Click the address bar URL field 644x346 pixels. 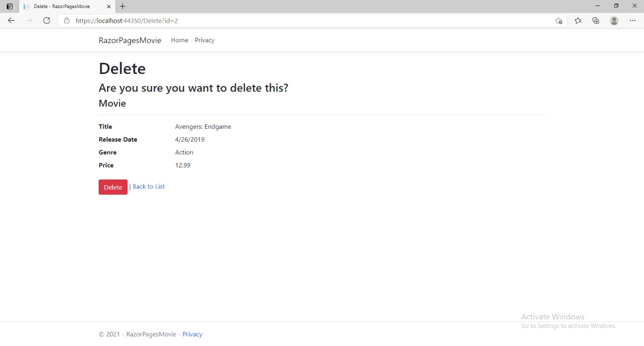coord(312,21)
